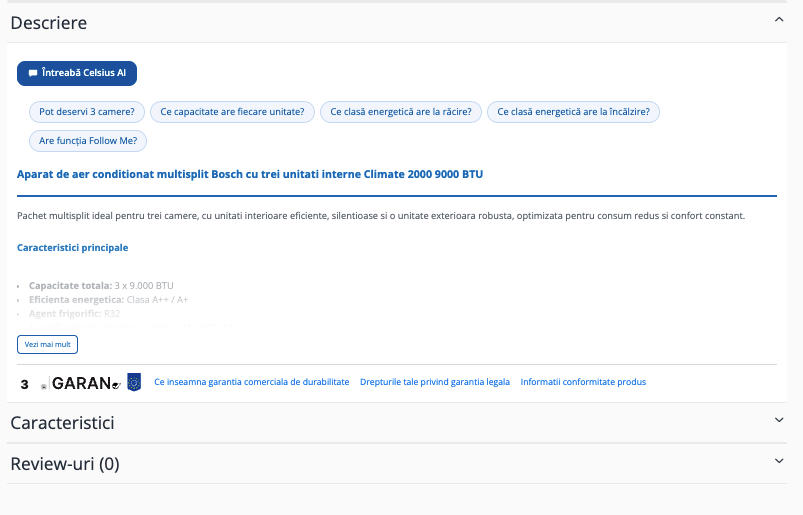The width and height of the screenshot is (803, 515).
Task: Click the 'Agent frigorific: R32' line
Action: [x=74, y=313]
